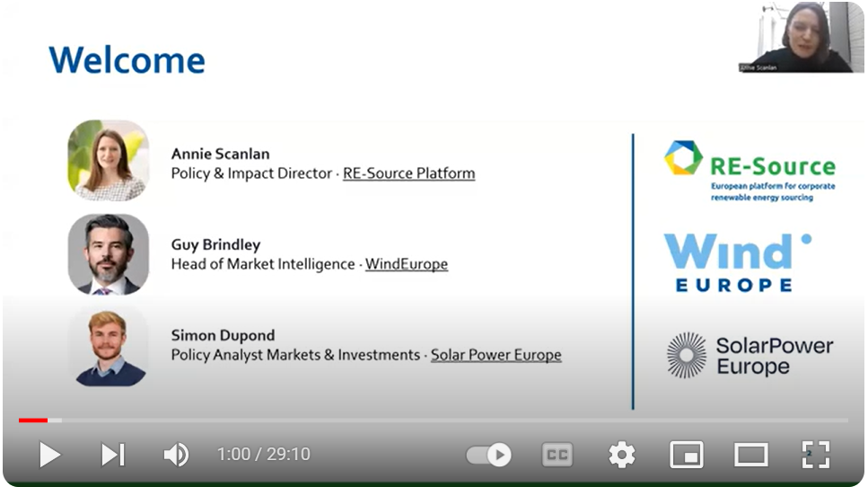Viewport: 868px width, 487px height.
Task: Click Simon Dupond's profile photo
Action: coord(109,346)
